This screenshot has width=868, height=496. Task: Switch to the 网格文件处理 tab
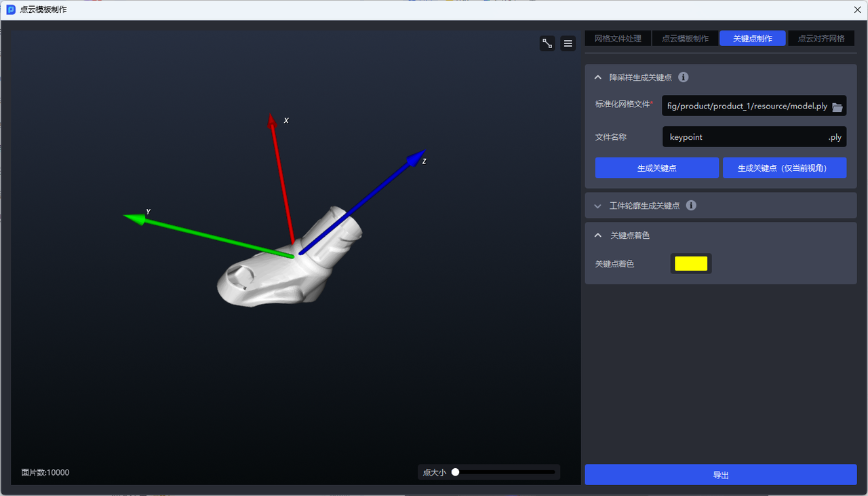coord(618,39)
